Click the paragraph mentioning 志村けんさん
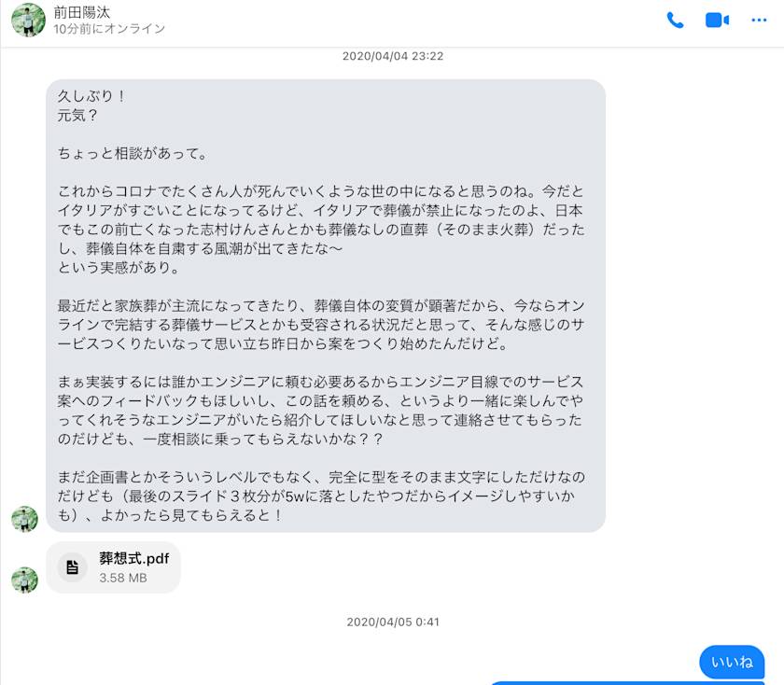 [x=321, y=229]
